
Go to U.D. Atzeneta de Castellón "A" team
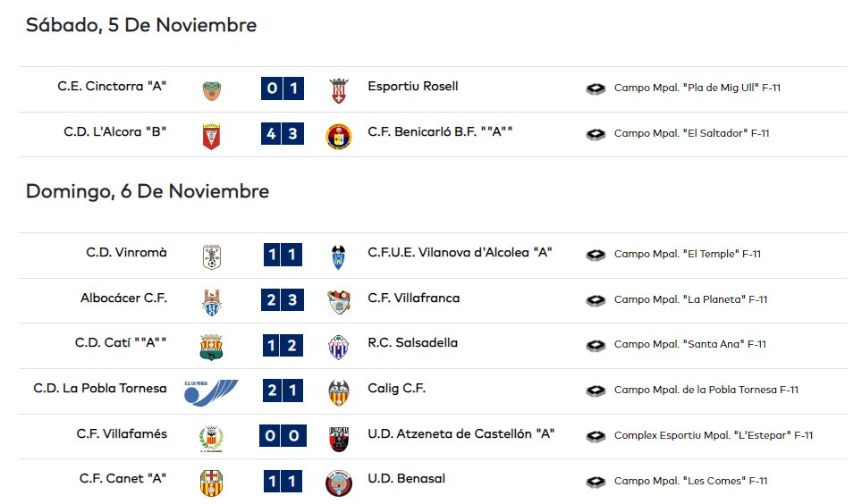tap(461, 433)
